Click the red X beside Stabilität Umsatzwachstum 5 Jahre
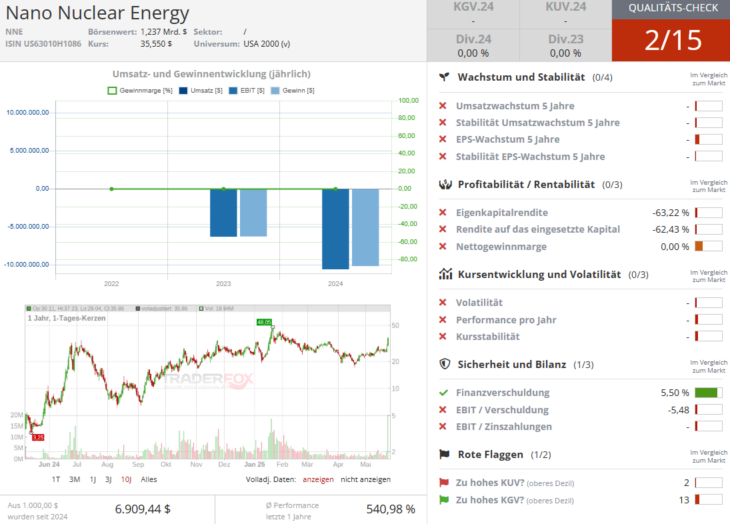 (443, 122)
